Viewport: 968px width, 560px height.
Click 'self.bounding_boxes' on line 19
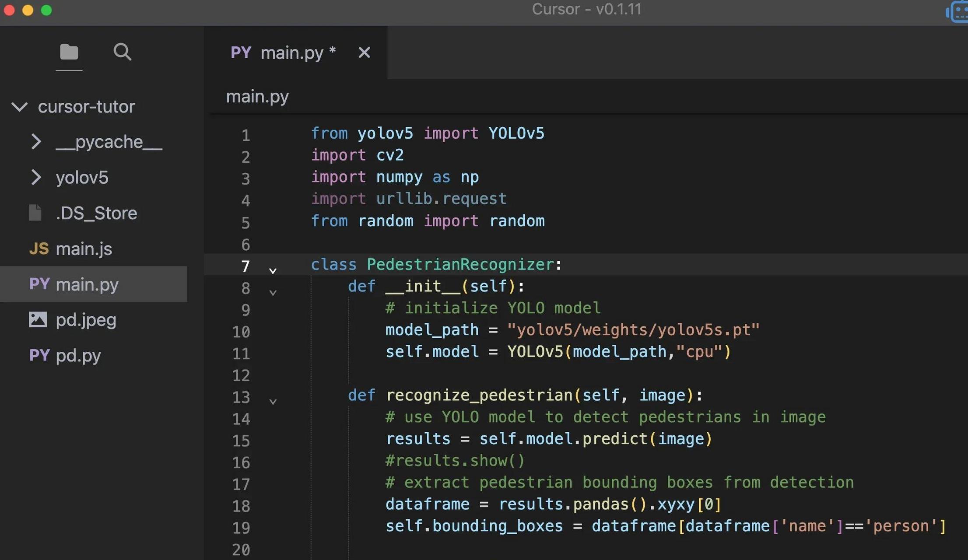[x=474, y=526]
